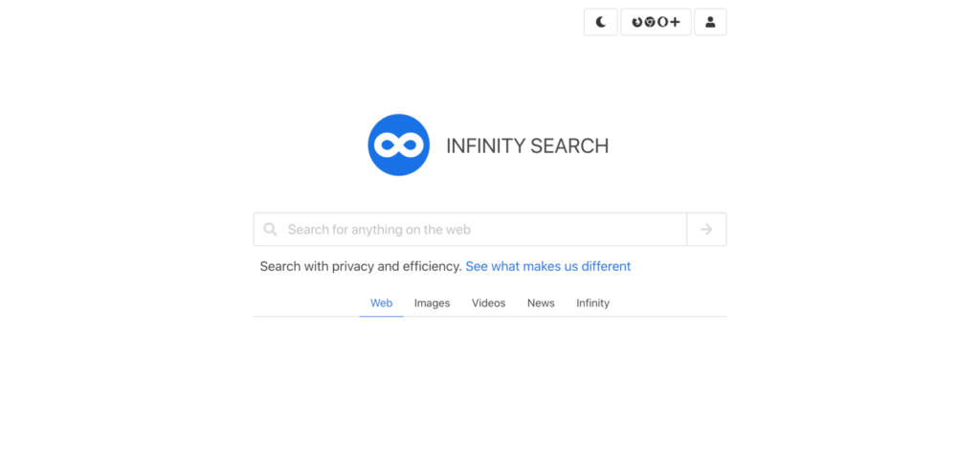Click the blue infinity logo
Image resolution: width=980 pixels, height=468 pixels.
coord(398,145)
